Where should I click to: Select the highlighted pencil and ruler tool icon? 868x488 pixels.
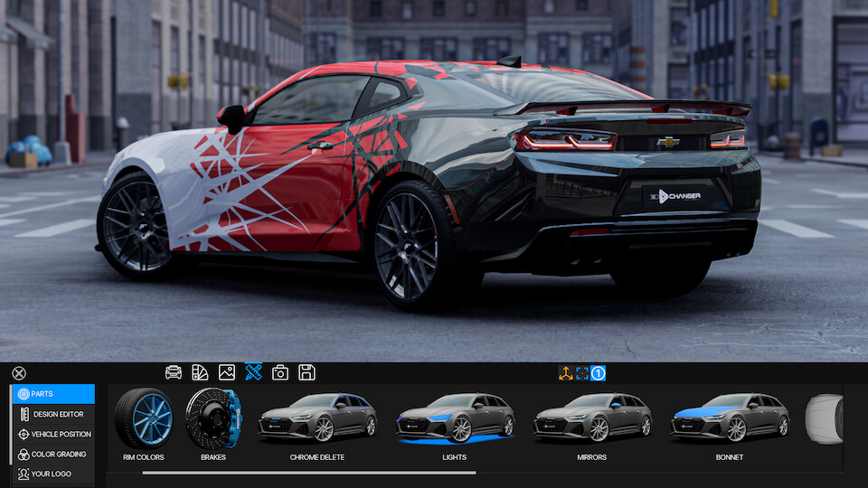[x=253, y=372]
